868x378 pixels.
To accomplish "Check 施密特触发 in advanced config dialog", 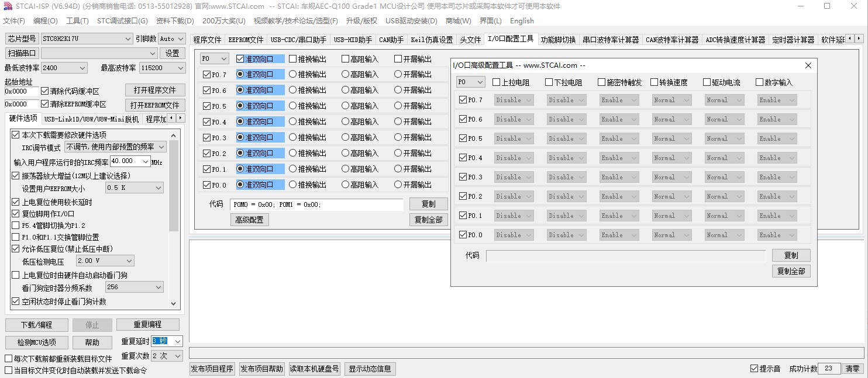I will [x=602, y=82].
